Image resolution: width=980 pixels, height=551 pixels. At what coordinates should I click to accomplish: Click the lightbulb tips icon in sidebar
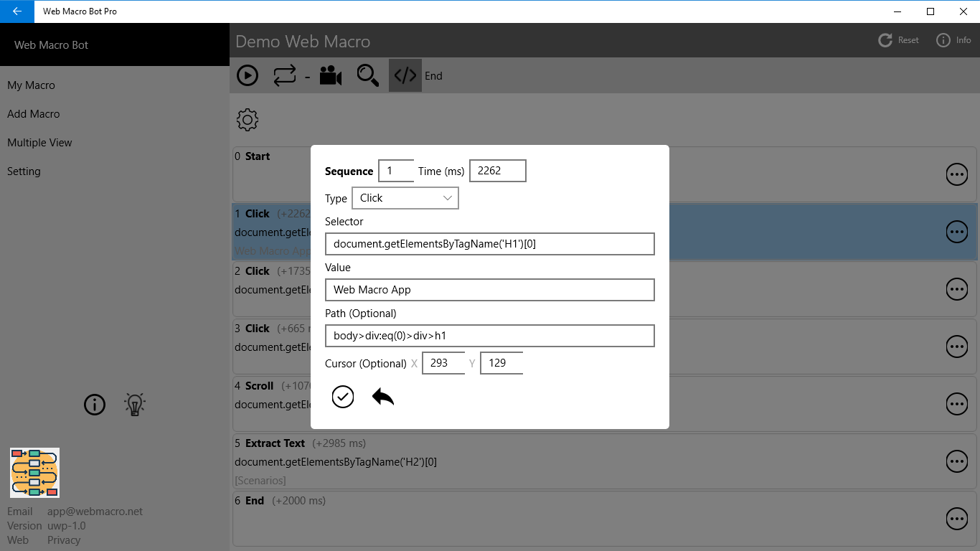tap(134, 405)
